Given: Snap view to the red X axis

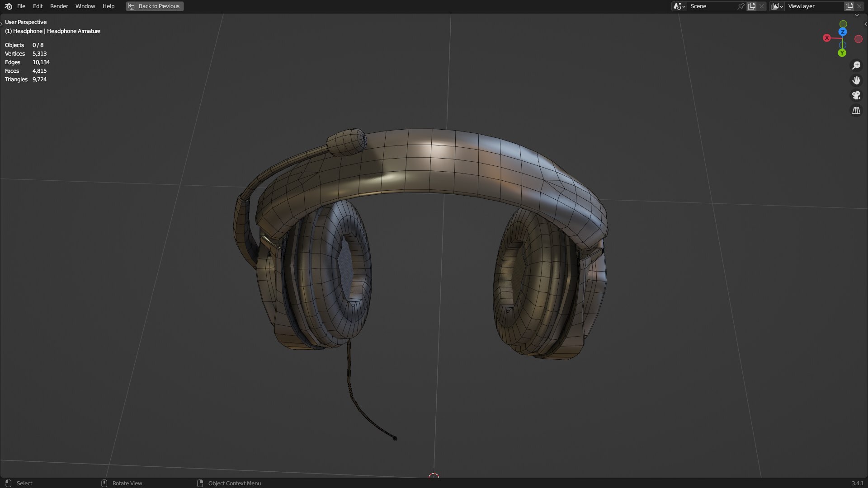Looking at the screenshot, I should (827, 38).
